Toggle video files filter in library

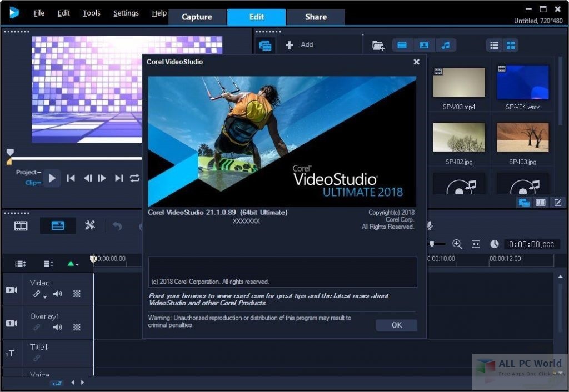click(x=402, y=46)
